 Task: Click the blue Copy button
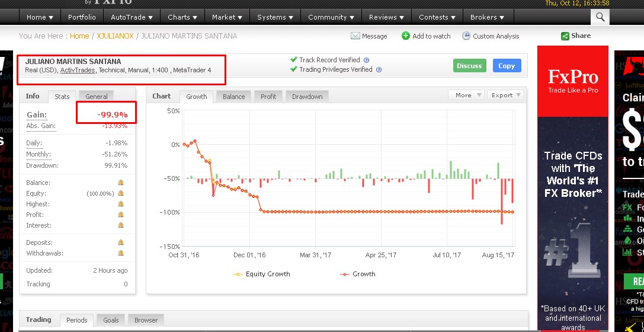pos(507,66)
